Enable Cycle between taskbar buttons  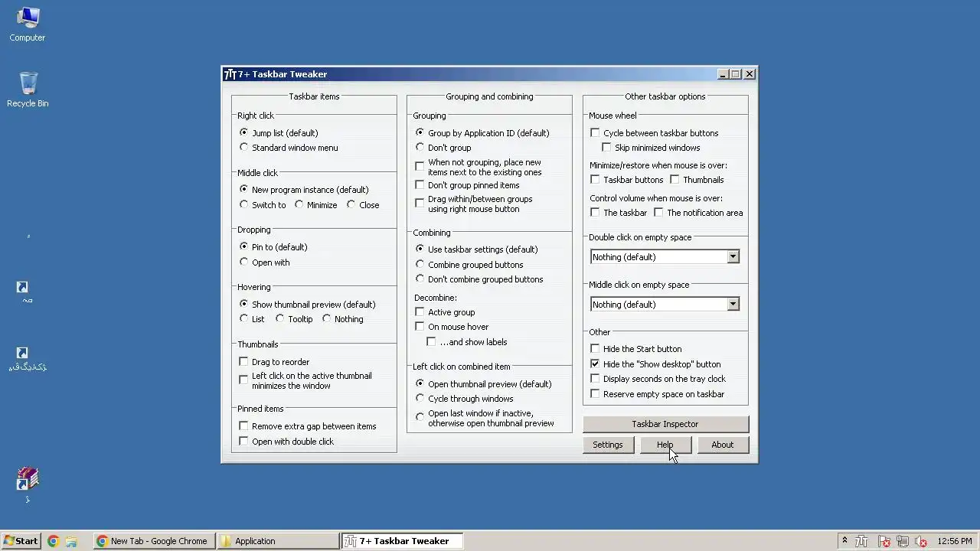click(x=595, y=132)
